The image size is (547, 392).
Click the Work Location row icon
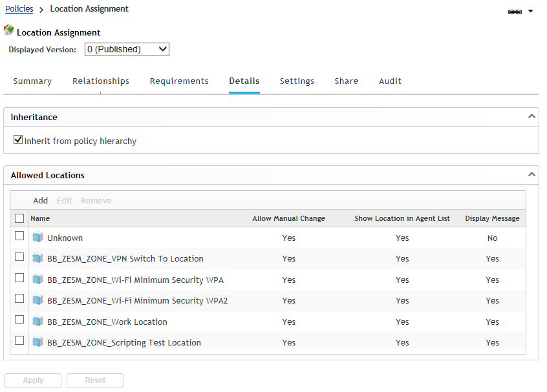[38, 322]
